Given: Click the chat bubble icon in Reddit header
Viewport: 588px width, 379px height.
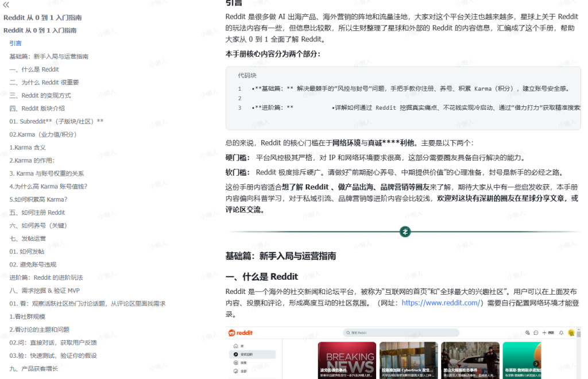Looking at the screenshot, I should point(536,332).
